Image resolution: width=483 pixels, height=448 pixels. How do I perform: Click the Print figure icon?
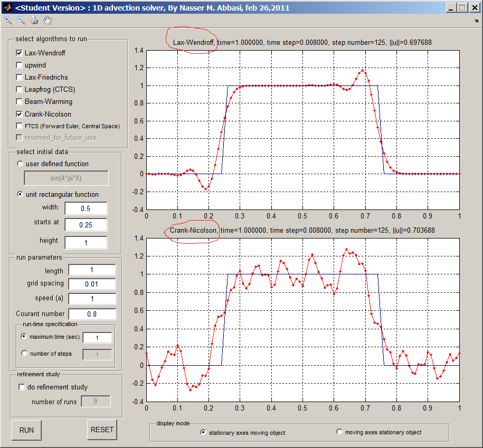34,21
